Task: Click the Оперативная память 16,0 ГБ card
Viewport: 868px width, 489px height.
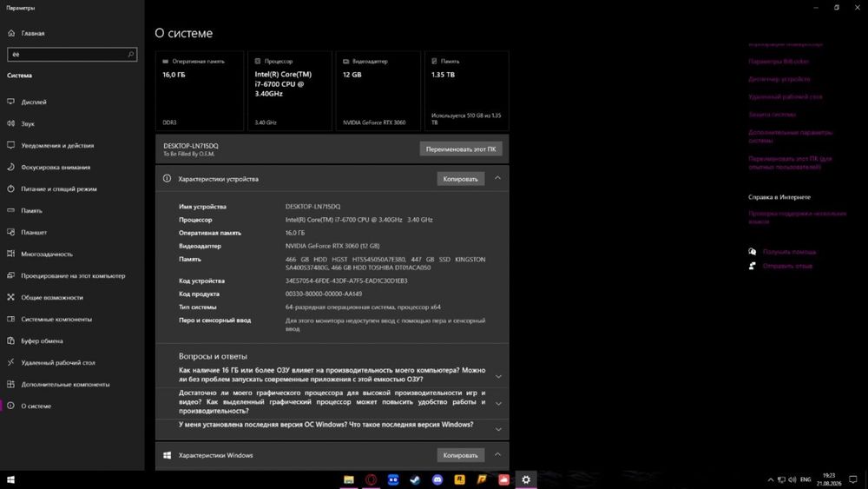Action: pyautogui.click(x=200, y=91)
